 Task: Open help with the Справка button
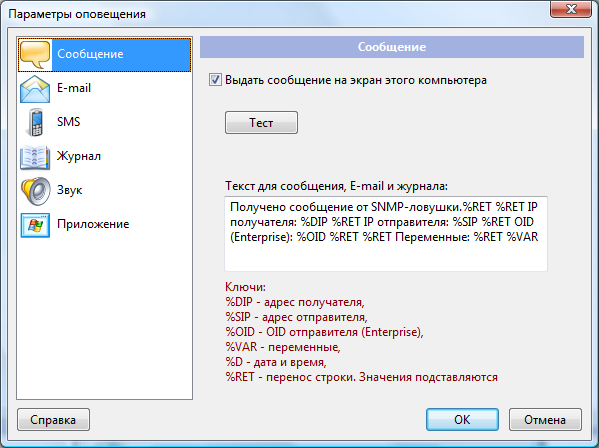click(53, 420)
